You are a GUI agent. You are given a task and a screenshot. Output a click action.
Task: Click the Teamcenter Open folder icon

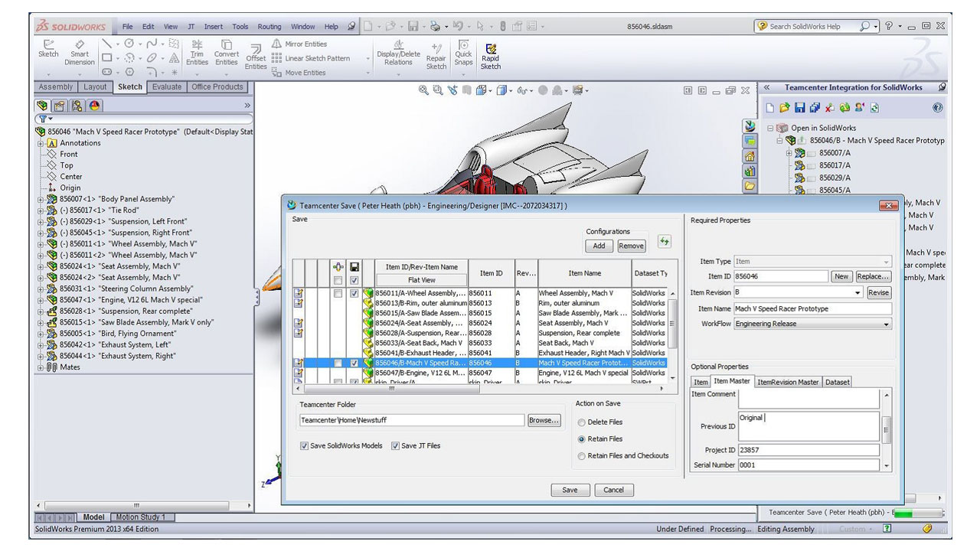point(786,108)
